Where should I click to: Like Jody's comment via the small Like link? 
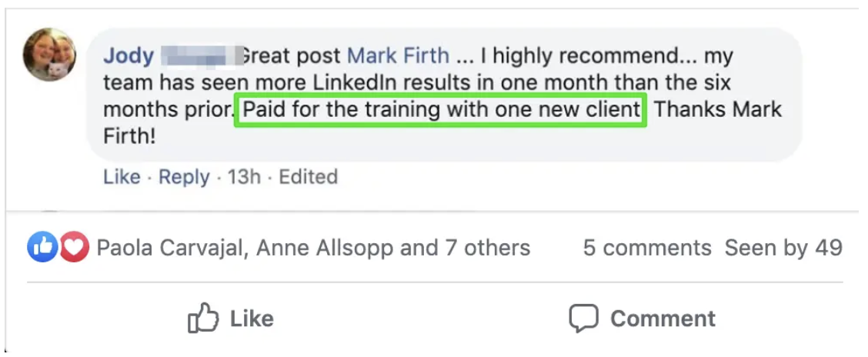(x=122, y=177)
